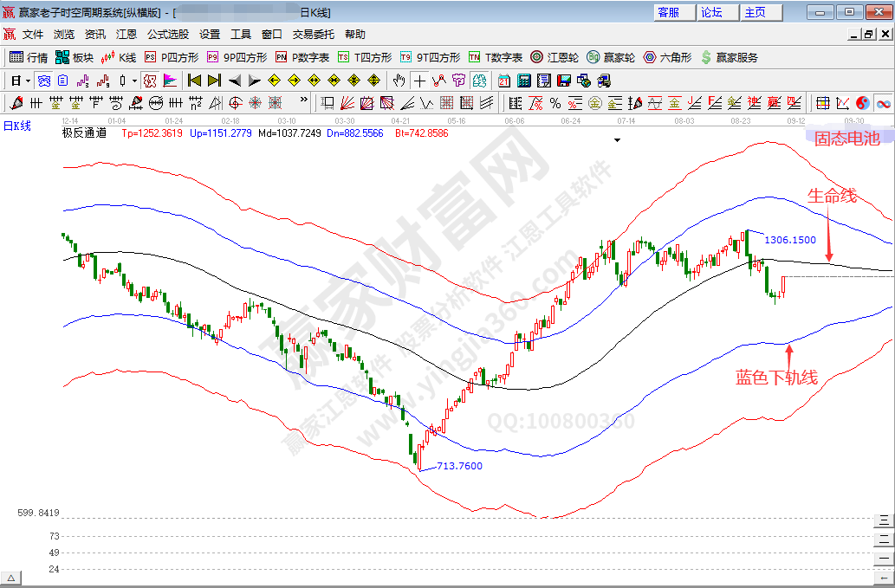
Task: Select the hand pan tool
Action: point(399,81)
